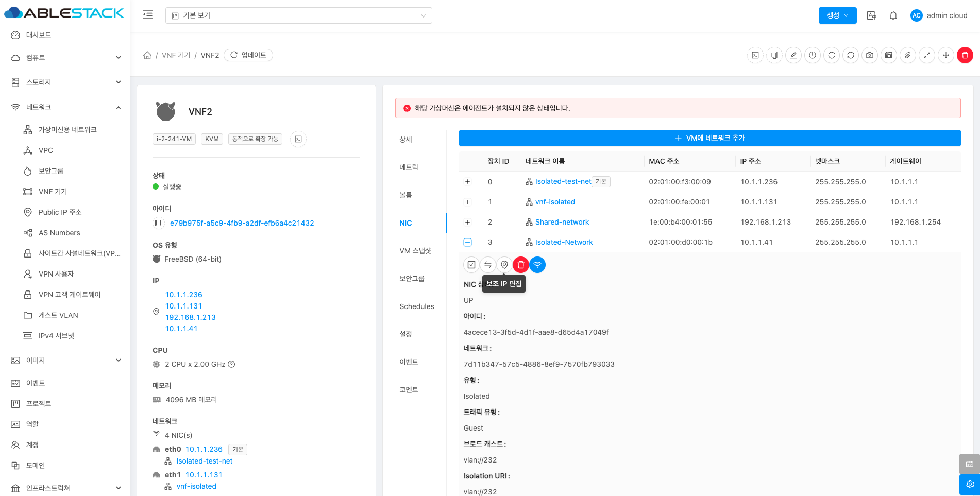
Task: Open the 기본 보기 view dropdown
Action: pyautogui.click(x=298, y=15)
